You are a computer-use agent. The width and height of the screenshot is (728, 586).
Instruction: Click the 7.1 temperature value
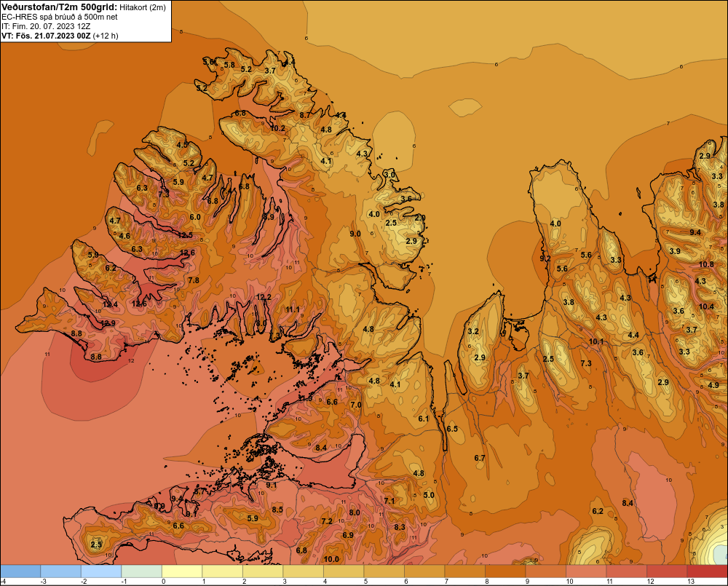coord(389,501)
